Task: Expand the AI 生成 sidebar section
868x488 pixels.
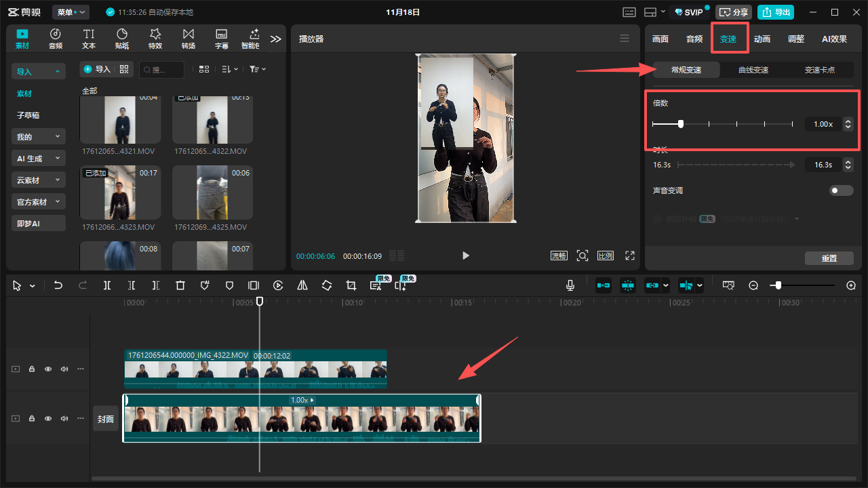Action: click(x=38, y=159)
